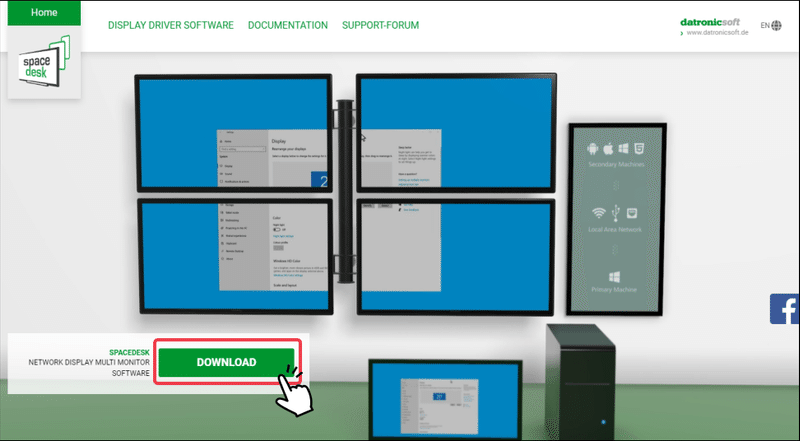The image size is (800, 441).
Task: Go to SUPPORT-FORUM
Action: 380,25
